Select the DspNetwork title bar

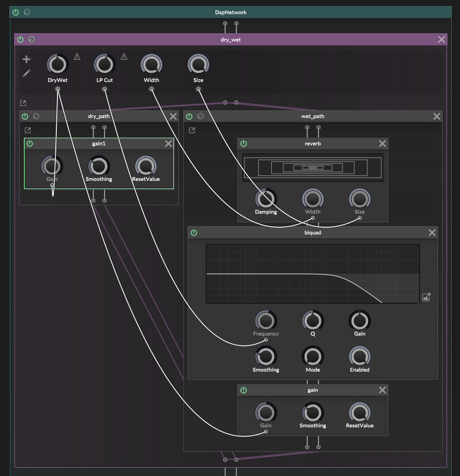click(x=230, y=12)
